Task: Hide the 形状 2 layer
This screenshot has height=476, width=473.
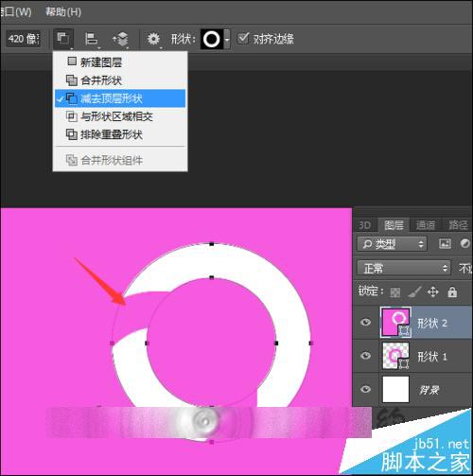Action: pyautogui.click(x=365, y=322)
